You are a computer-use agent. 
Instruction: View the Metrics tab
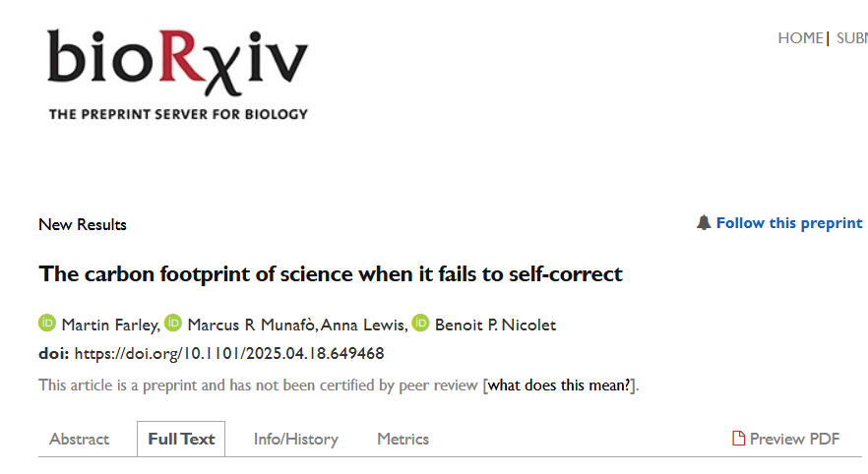(403, 440)
